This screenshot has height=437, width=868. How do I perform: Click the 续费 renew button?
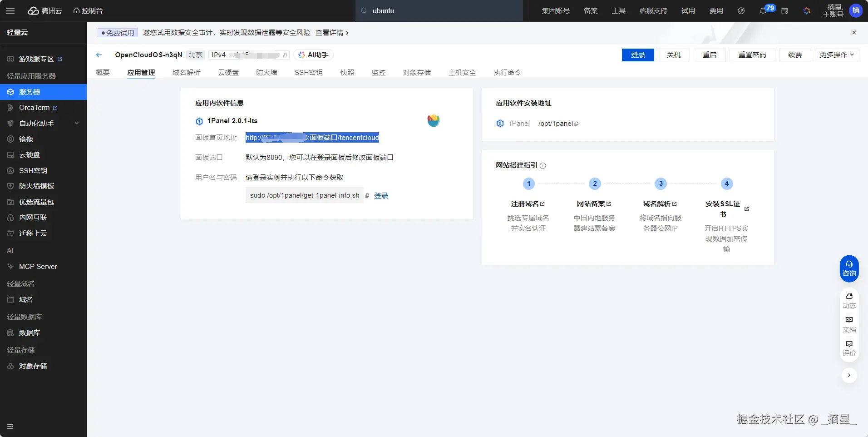[795, 55]
